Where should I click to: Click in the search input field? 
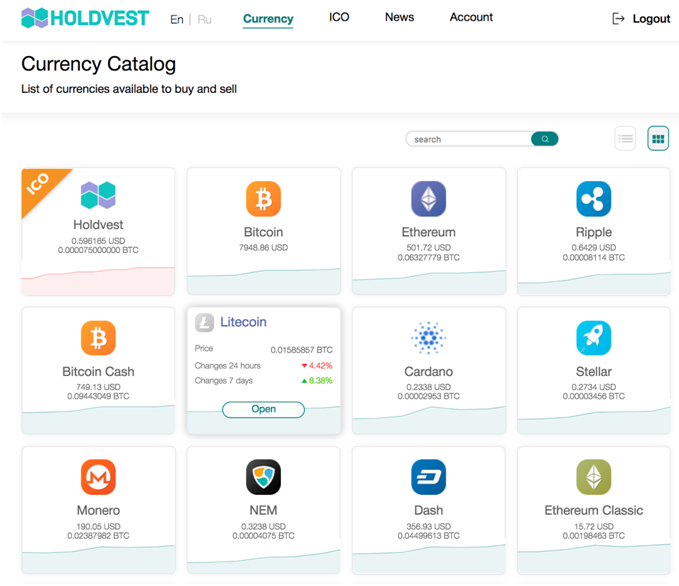[469, 139]
